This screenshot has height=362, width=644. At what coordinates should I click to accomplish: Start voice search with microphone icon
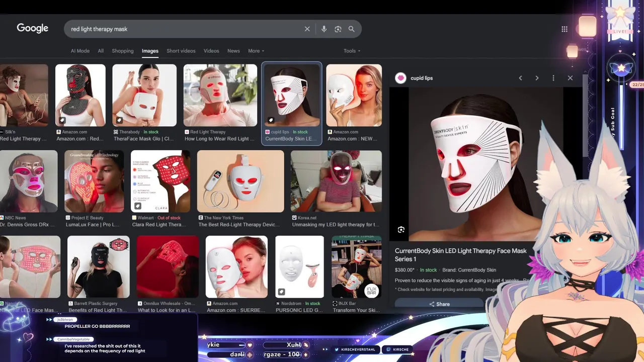pos(324,29)
